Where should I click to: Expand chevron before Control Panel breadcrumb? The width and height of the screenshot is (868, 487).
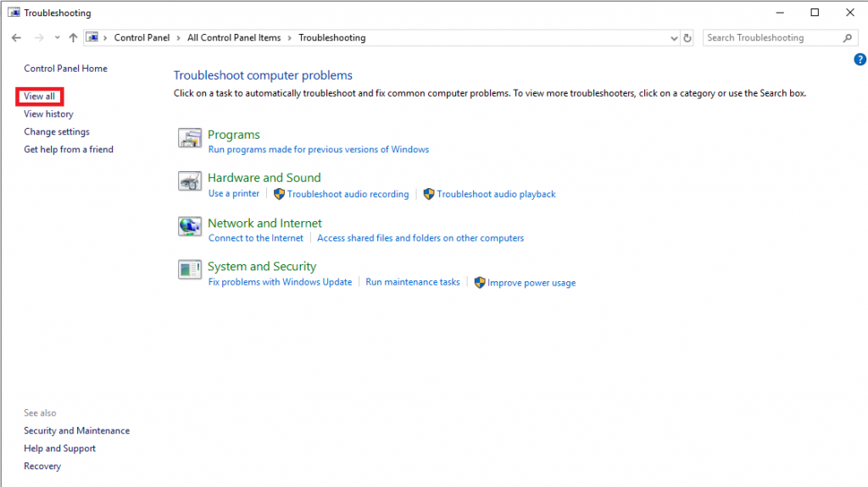105,37
